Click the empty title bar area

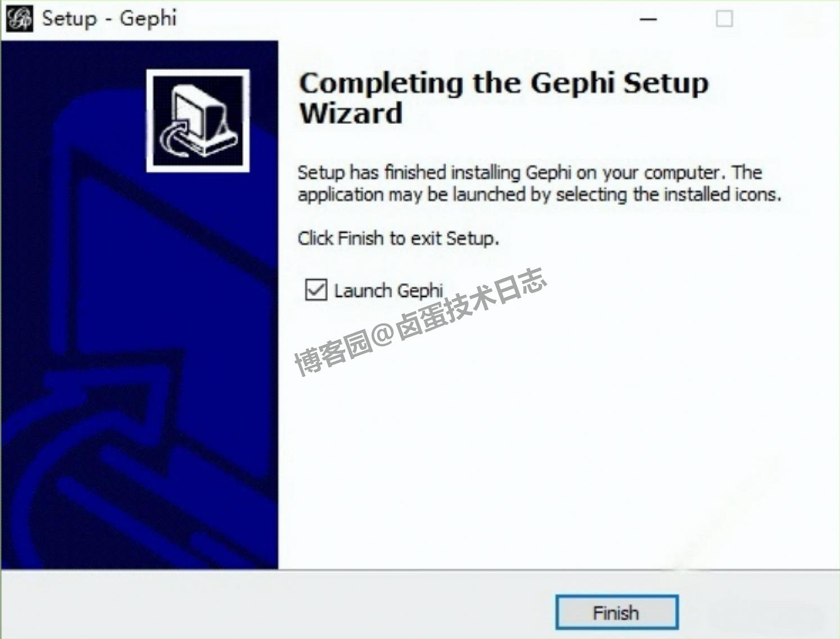click(x=405, y=19)
